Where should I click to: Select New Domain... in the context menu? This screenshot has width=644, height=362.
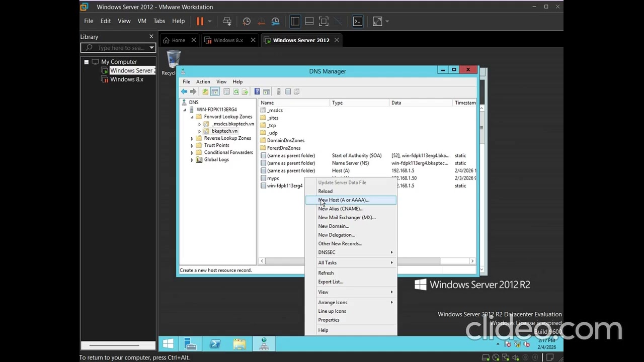[x=351, y=226]
